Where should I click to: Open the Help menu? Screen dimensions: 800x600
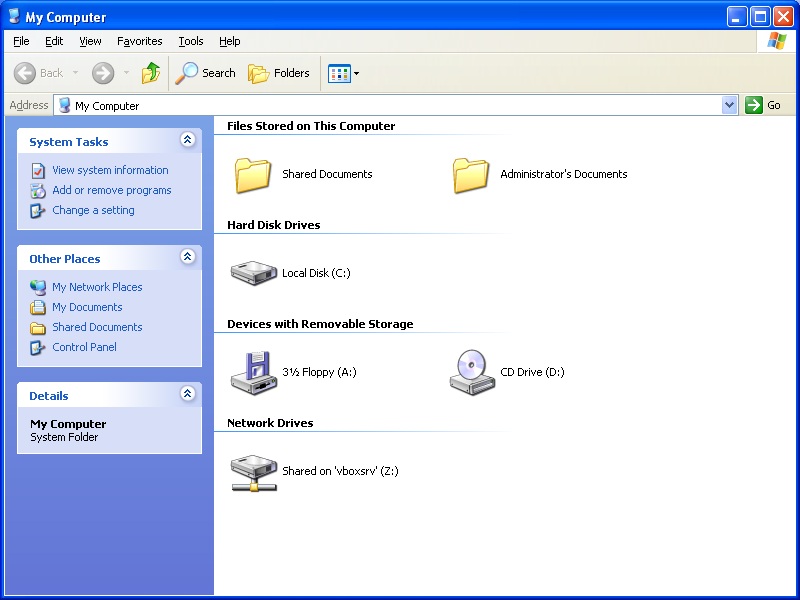click(230, 41)
